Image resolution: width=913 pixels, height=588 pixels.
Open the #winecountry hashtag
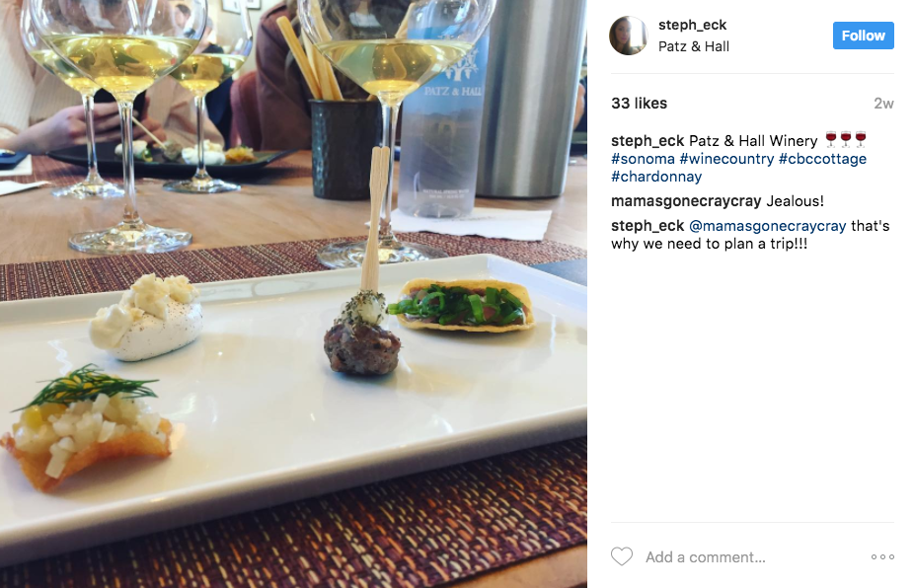pos(726,159)
